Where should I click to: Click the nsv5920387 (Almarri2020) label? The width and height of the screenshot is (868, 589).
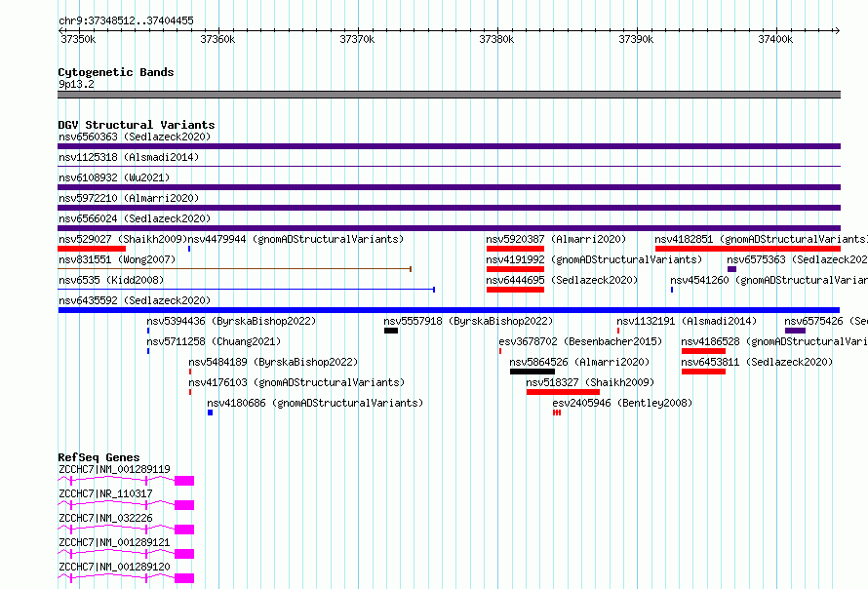[x=556, y=239]
